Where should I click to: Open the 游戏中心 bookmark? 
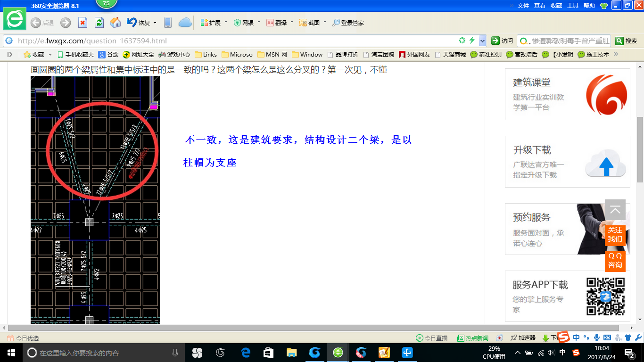174,54
